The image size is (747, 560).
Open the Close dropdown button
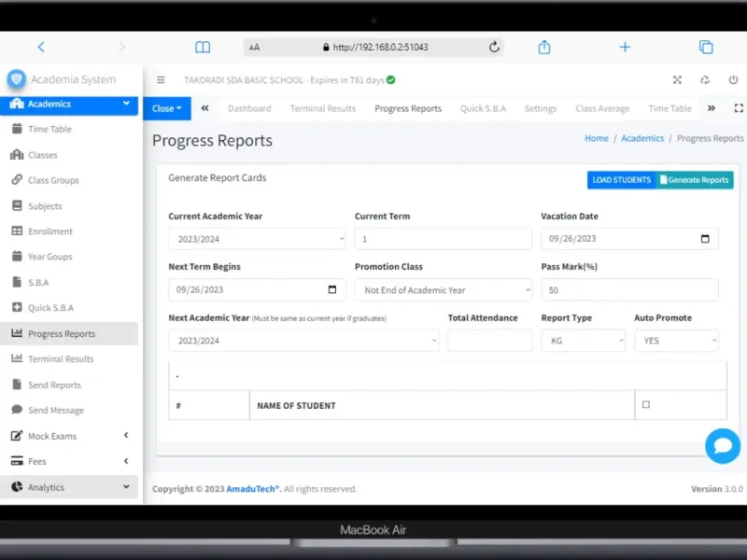pyautogui.click(x=167, y=108)
